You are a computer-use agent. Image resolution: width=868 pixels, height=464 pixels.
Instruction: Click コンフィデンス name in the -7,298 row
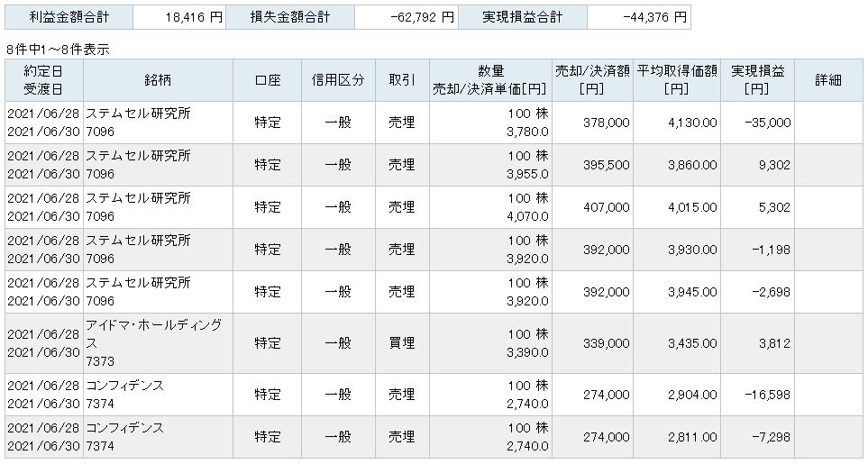(125, 428)
